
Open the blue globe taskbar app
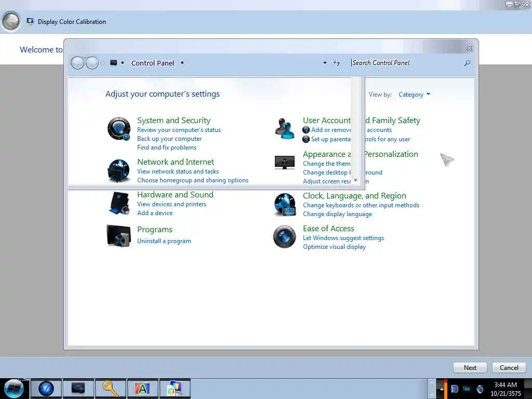[46, 389]
